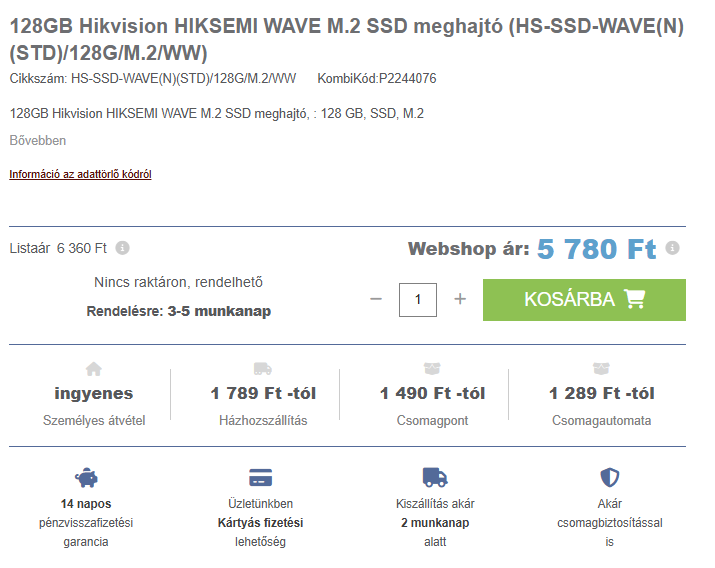Click the Házhozszállítás label
The height and width of the screenshot is (568, 715).
263,420
